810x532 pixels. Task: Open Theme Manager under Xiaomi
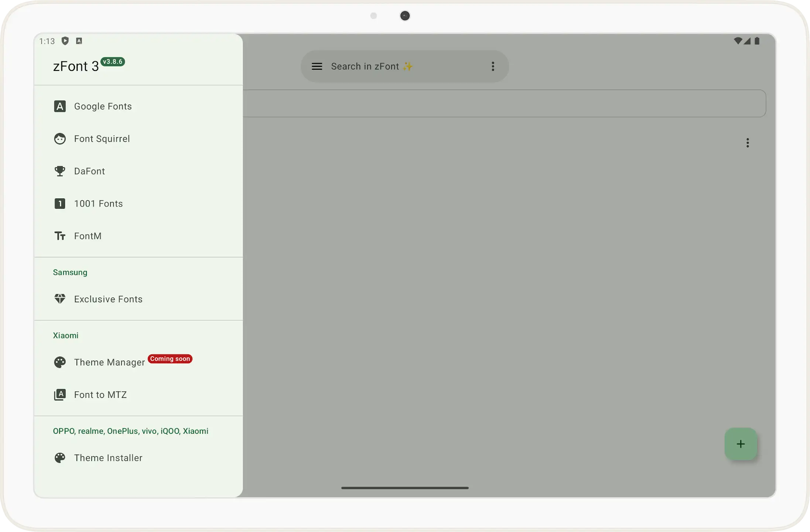(x=139, y=362)
